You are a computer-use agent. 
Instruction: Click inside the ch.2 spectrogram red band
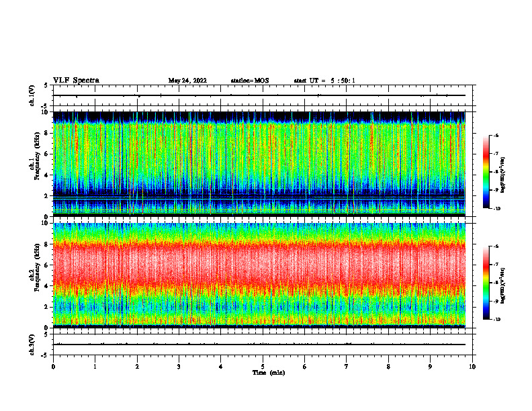(259, 265)
